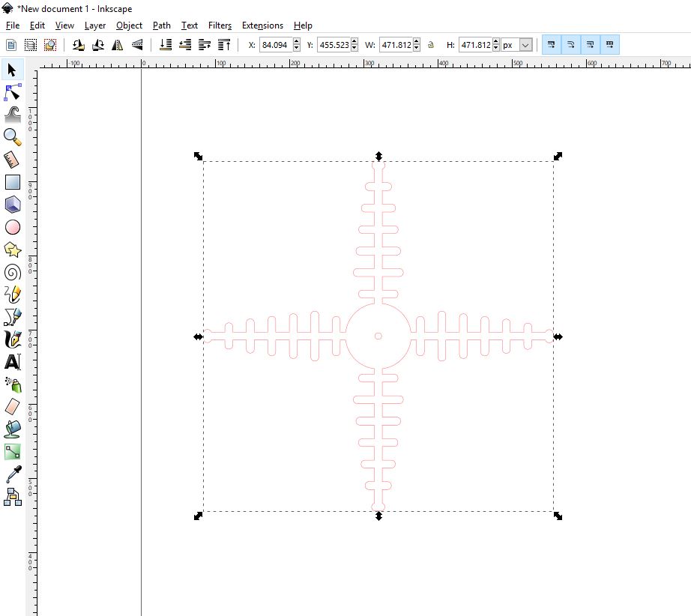The height and width of the screenshot is (616, 691).
Task: Click the H height input field
Action: pos(475,45)
